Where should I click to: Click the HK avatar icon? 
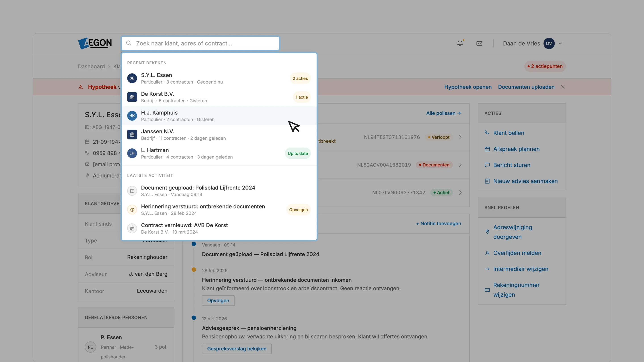click(132, 116)
